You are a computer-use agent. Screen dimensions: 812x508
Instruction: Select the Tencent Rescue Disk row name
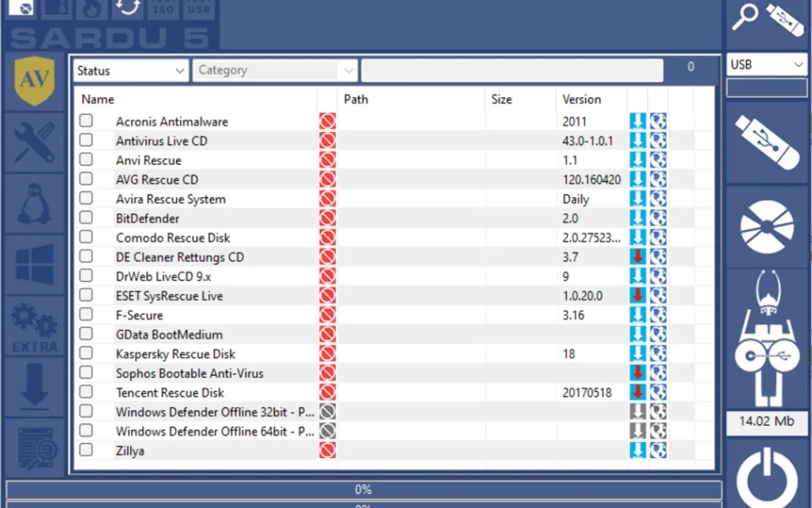pyautogui.click(x=170, y=392)
